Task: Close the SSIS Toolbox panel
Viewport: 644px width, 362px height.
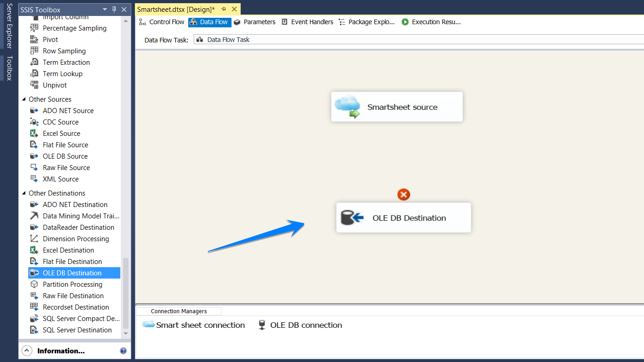Action: (124, 9)
